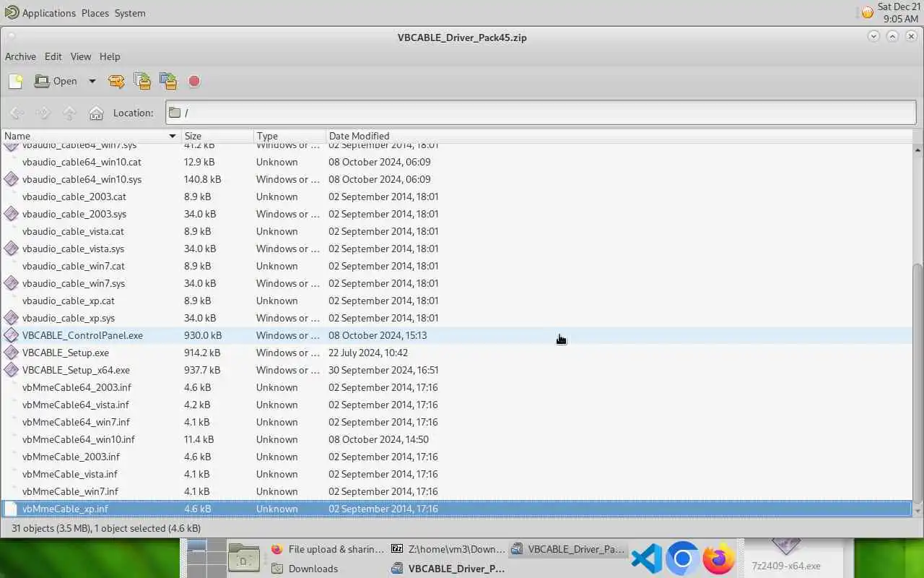Click the red Stop operation icon
924x578 pixels.
pyautogui.click(x=194, y=81)
